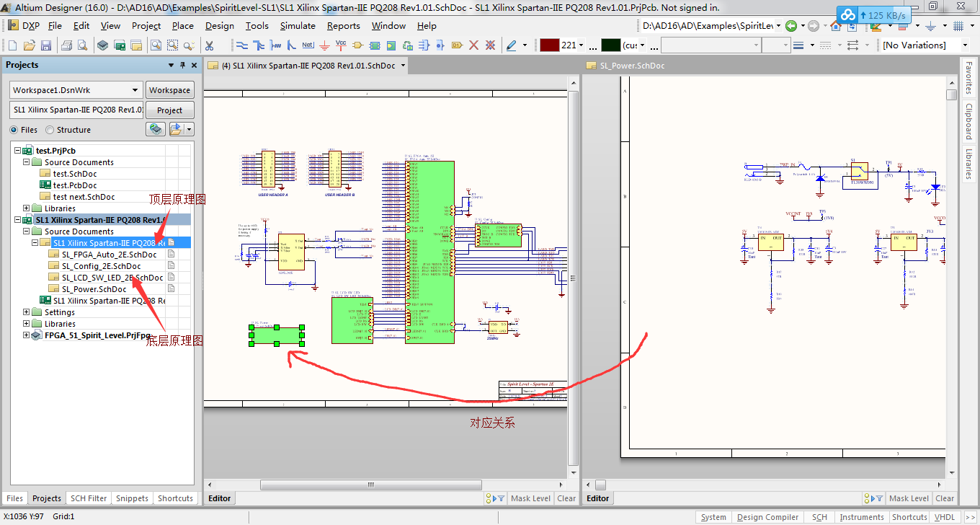The height and width of the screenshot is (525, 980).
Task: Open the Design menu
Action: click(219, 26)
